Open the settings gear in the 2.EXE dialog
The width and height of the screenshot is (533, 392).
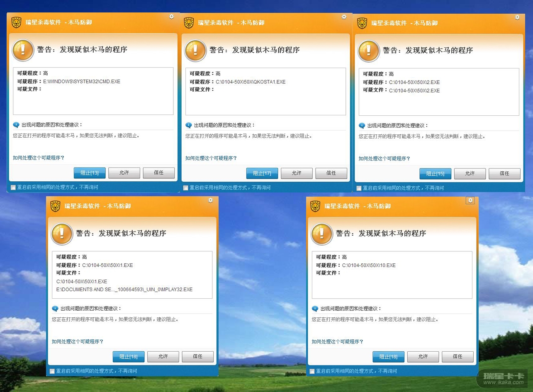517,17
